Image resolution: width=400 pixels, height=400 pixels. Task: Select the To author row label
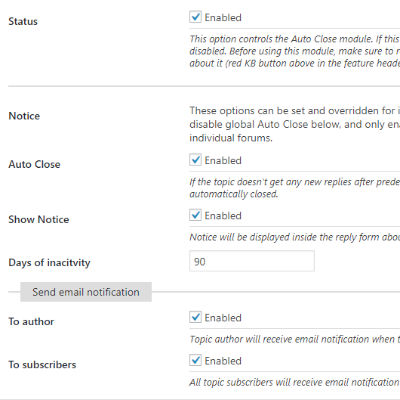coord(31,322)
